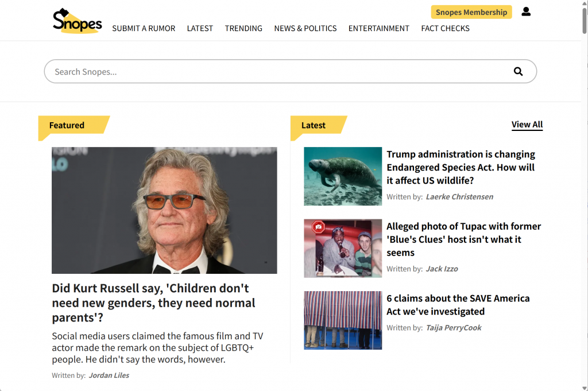
Task: Read the SAVE America Act claims article
Action: click(x=458, y=305)
